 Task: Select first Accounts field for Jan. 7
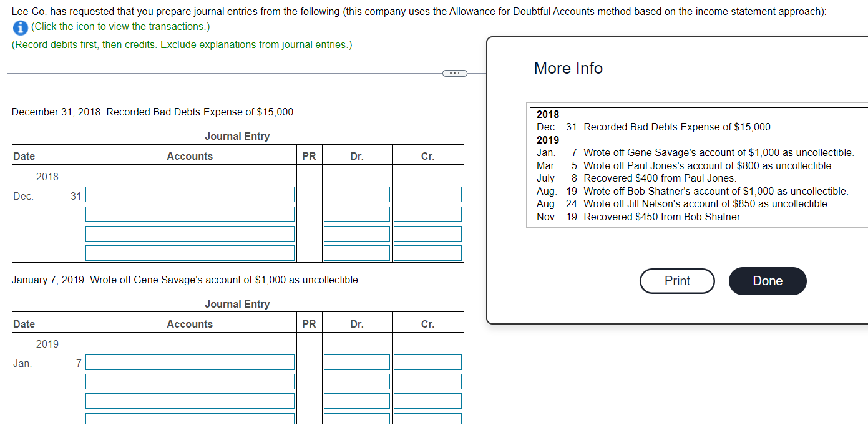(x=190, y=363)
